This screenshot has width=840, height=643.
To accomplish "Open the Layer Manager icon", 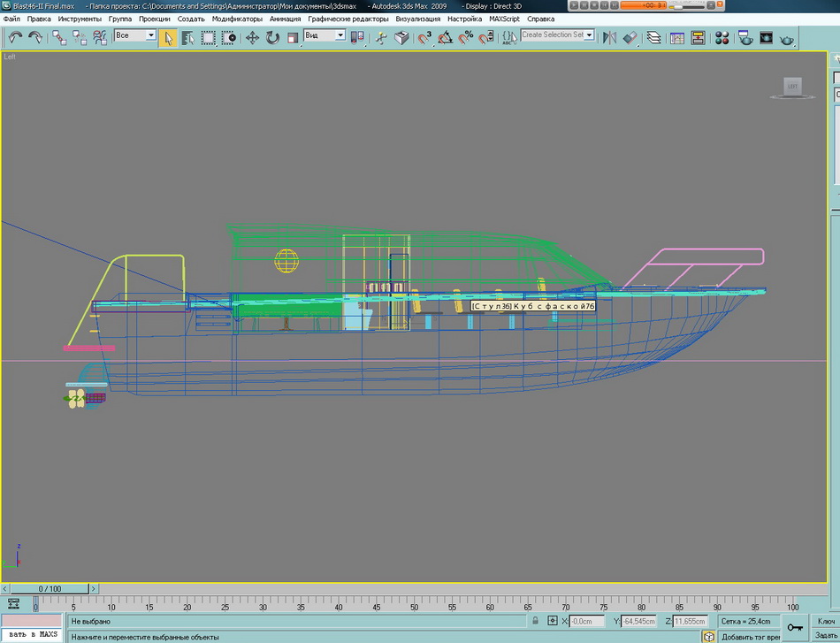I will click(653, 37).
